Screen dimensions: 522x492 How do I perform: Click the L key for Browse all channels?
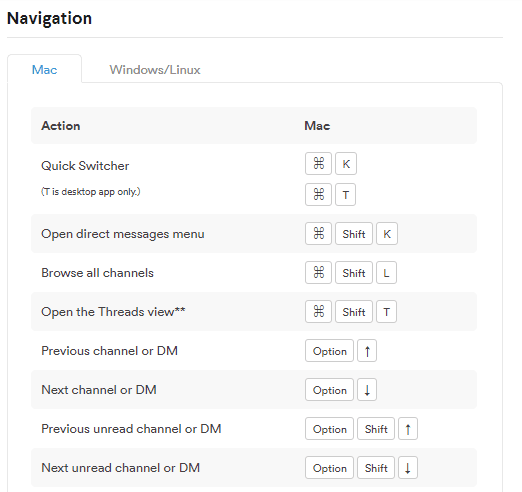pyautogui.click(x=386, y=273)
